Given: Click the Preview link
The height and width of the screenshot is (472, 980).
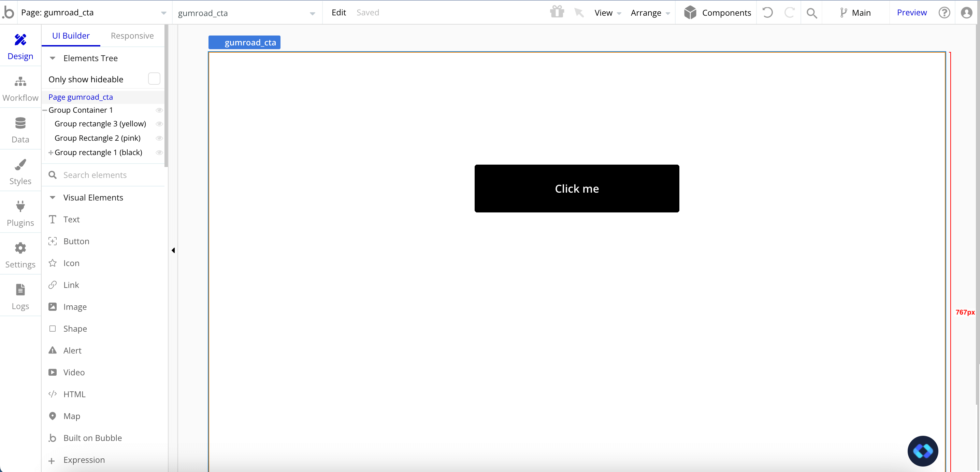Looking at the screenshot, I should pyautogui.click(x=911, y=13).
